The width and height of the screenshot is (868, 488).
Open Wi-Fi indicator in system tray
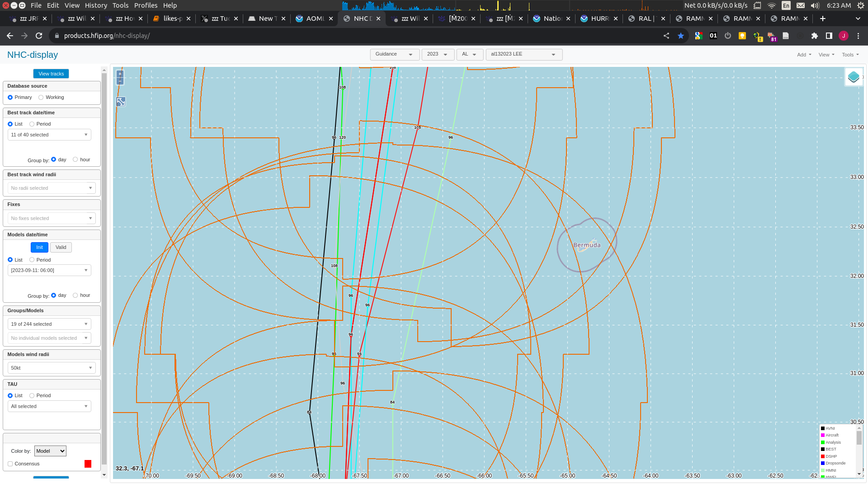(x=772, y=5)
